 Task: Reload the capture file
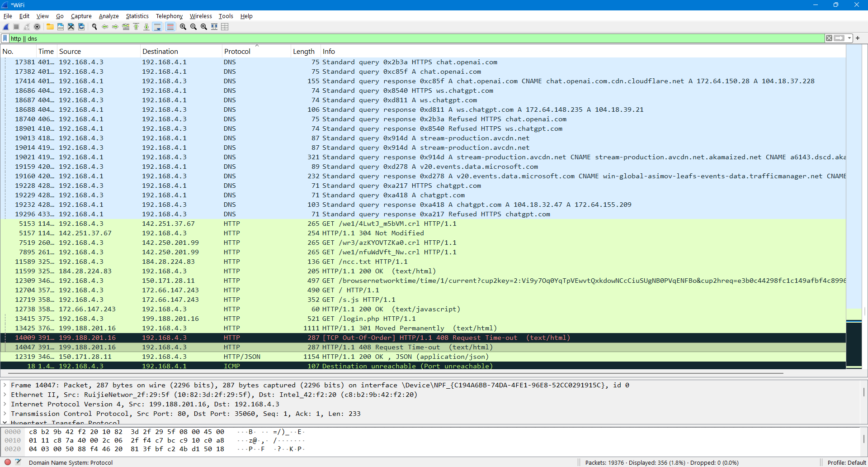click(x=81, y=27)
